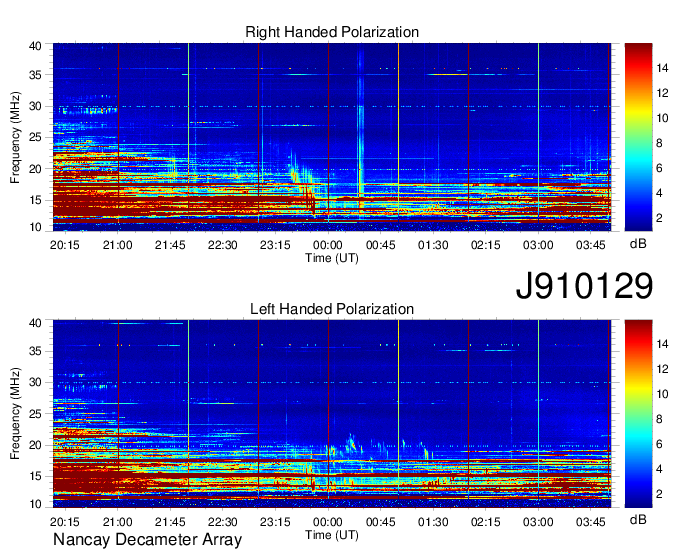Select the J910129 observation label

584,286
